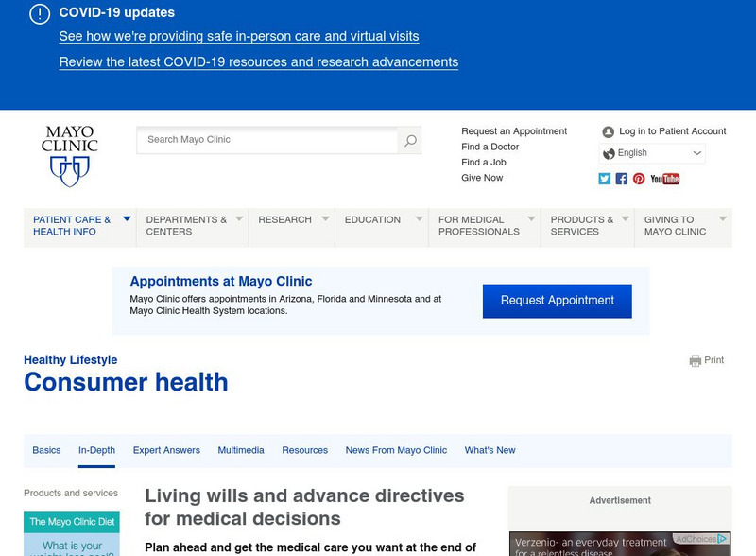Screen dimensions: 756x556
Task: Select the Multimedia tab
Action: pyautogui.click(x=240, y=450)
